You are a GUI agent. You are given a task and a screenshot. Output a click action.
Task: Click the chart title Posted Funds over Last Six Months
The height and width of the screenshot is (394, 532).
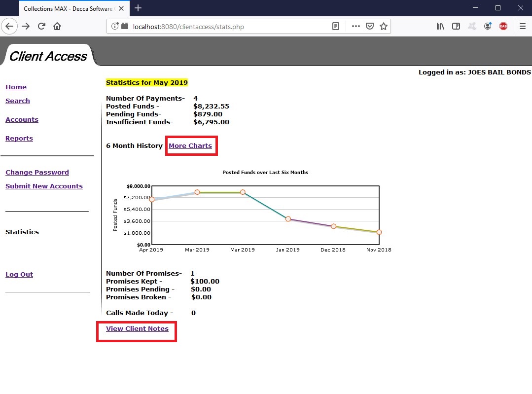coord(265,173)
